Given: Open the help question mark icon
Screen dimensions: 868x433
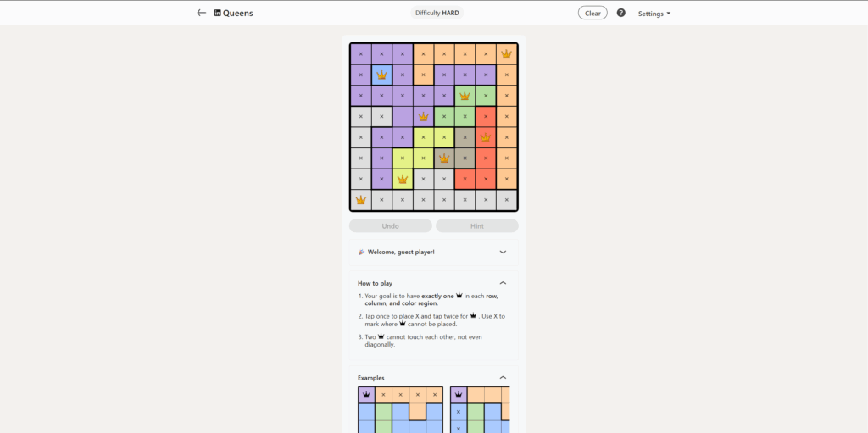Looking at the screenshot, I should (620, 13).
